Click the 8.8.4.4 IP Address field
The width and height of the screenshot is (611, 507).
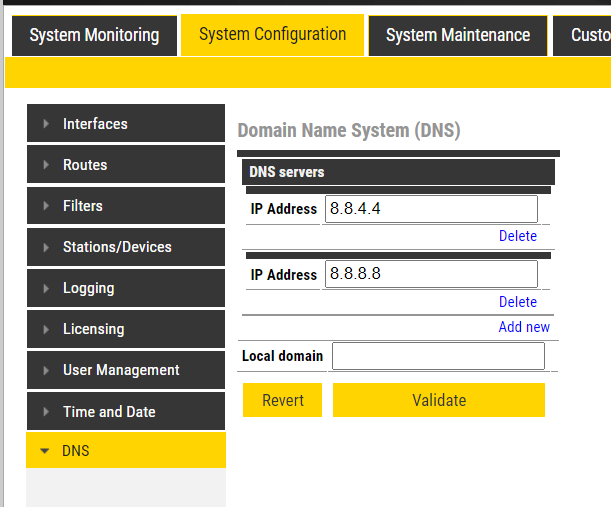(431, 209)
